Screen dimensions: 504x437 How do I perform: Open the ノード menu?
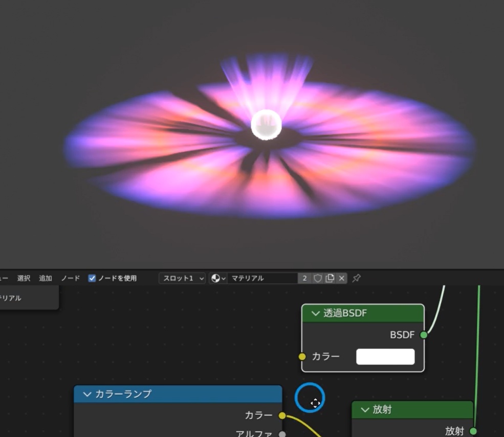coord(71,278)
